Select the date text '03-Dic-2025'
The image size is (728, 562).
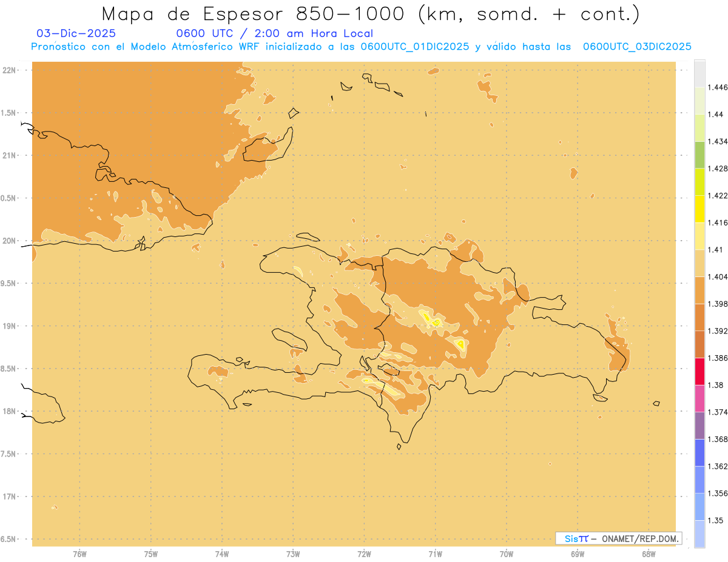tap(76, 33)
